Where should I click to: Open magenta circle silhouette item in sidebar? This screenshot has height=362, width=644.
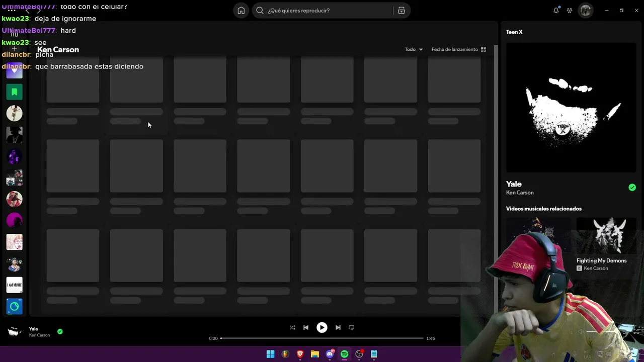click(15, 220)
